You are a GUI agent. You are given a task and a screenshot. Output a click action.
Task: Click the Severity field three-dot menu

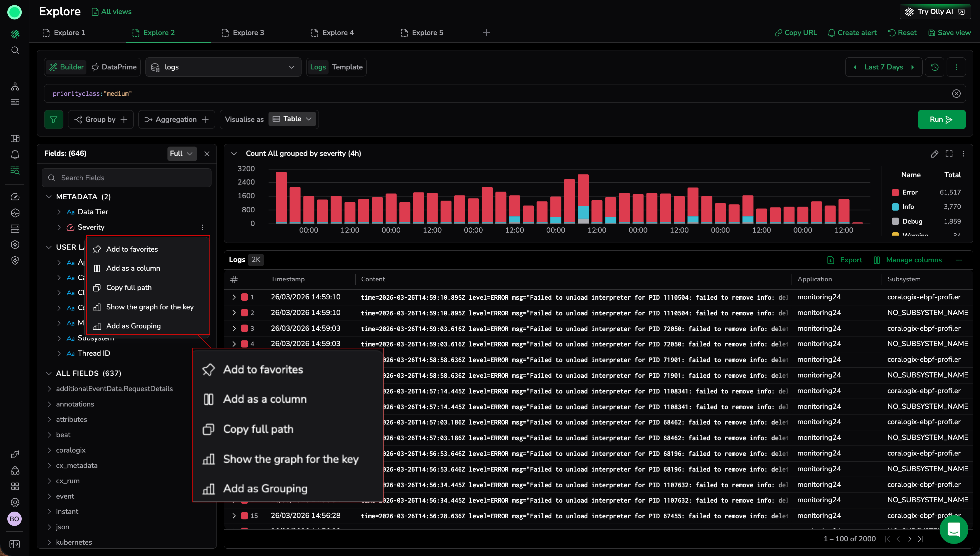(202, 228)
